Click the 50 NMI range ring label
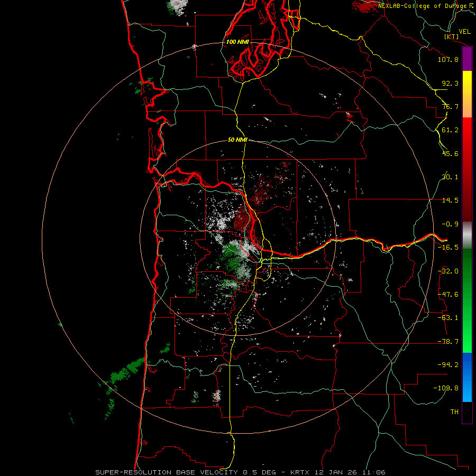 [x=237, y=140]
